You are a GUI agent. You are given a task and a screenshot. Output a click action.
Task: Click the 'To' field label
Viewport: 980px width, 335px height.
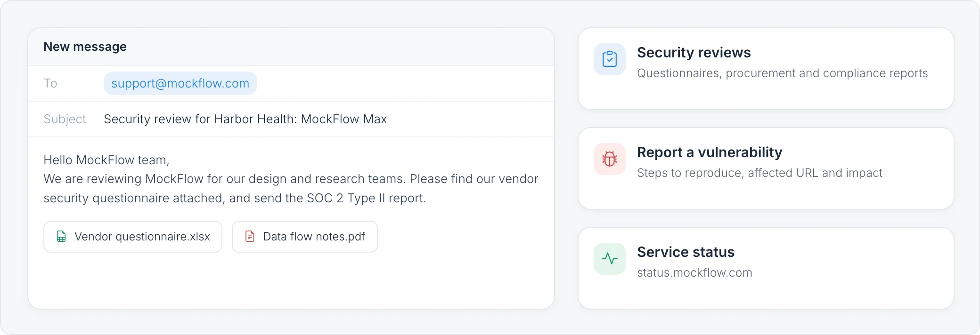click(x=50, y=83)
